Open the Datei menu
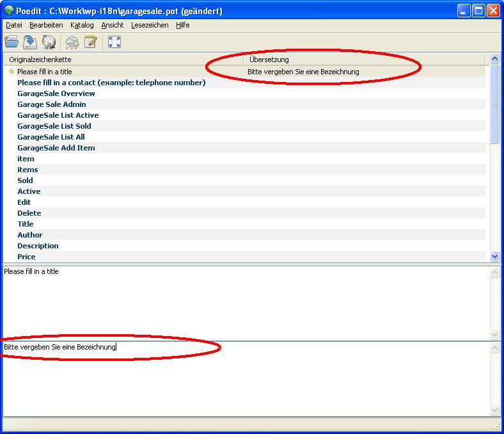504x434 pixels. (14, 25)
